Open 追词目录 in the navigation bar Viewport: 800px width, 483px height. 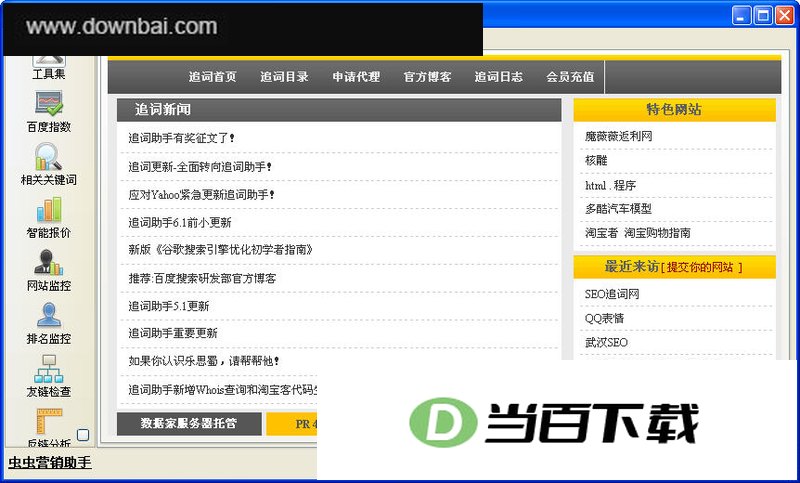point(284,77)
